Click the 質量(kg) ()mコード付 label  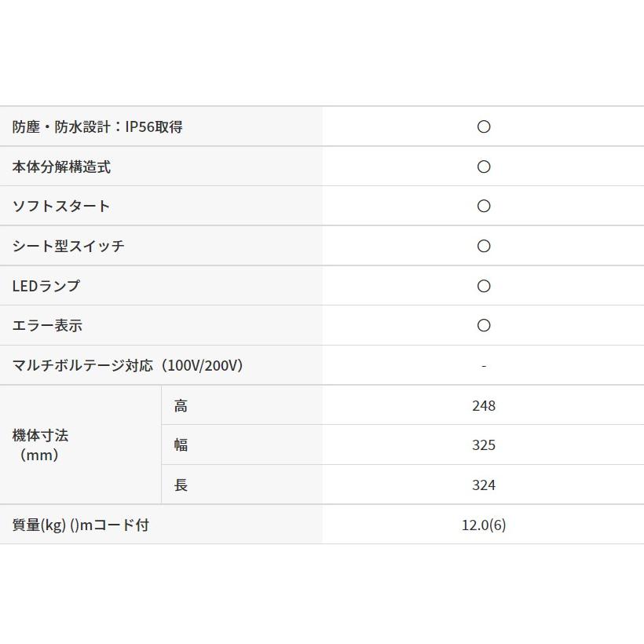[x=81, y=525]
